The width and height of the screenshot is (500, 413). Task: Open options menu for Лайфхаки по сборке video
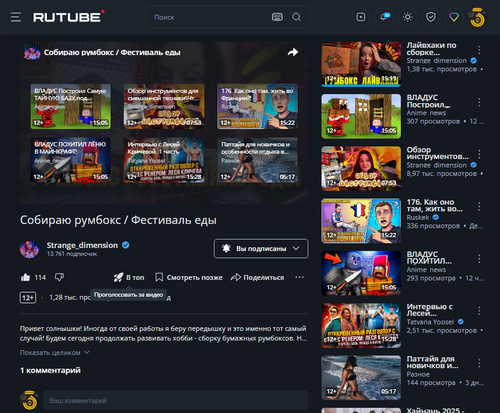479,50
